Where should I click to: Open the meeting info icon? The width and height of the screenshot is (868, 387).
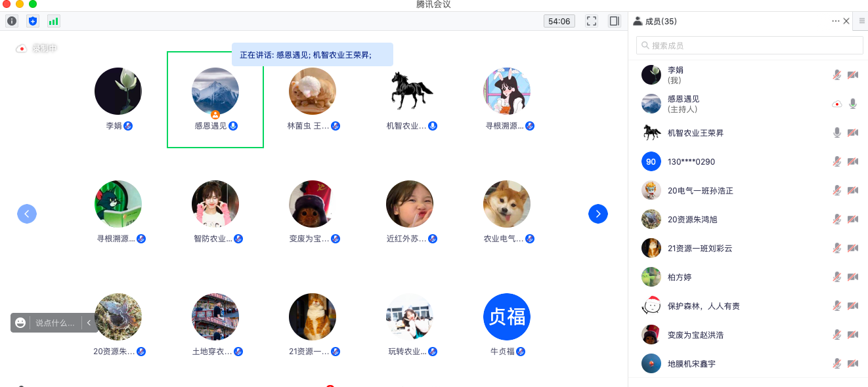coord(12,21)
